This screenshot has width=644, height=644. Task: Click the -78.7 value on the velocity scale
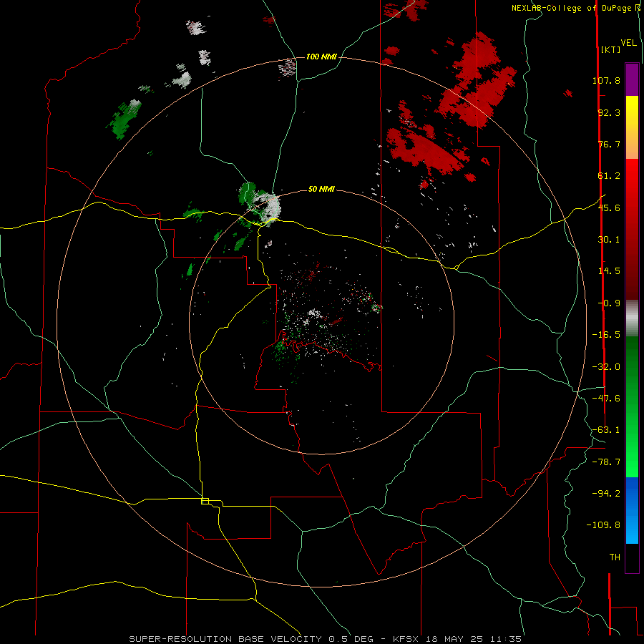(x=606, y=462)
